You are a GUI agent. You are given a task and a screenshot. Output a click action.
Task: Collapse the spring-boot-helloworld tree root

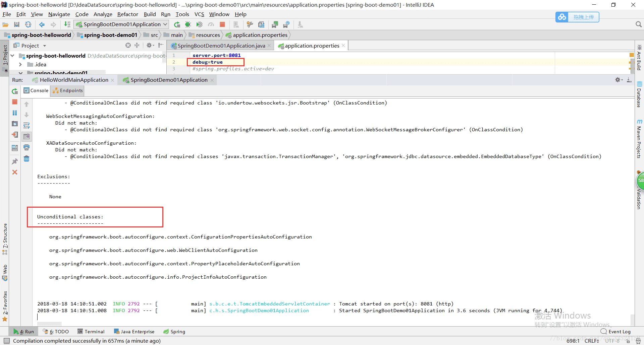[12, 56]
